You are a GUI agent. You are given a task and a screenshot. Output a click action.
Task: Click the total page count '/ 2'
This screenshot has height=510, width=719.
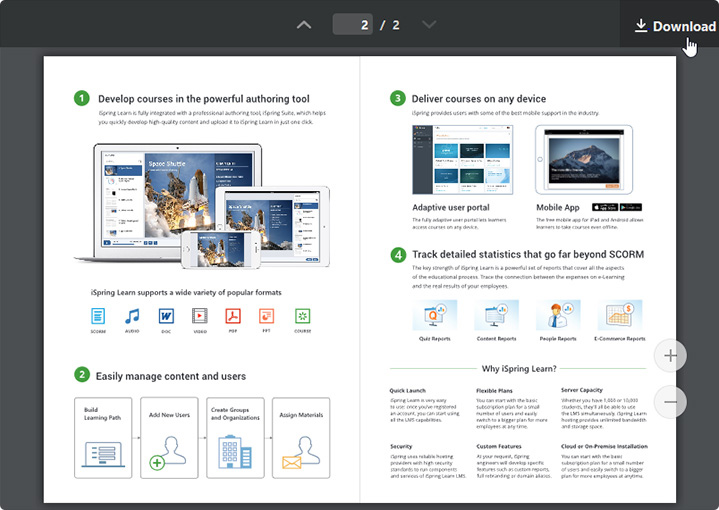click(390, 25)
